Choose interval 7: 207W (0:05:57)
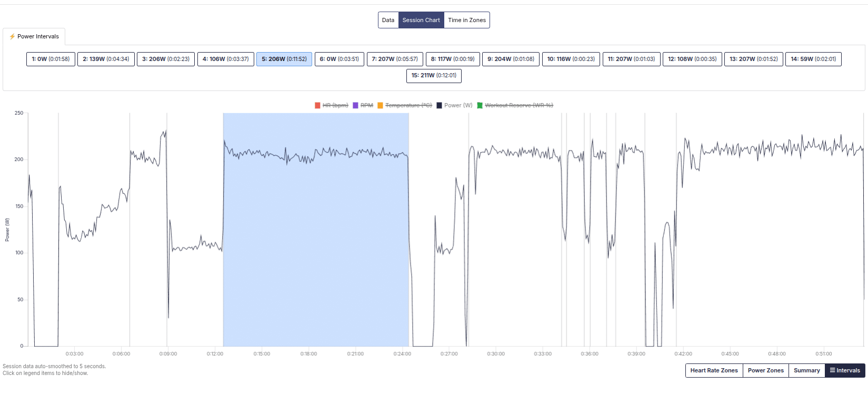This screenshot has height=395, width=868. [x=395, y=59]
